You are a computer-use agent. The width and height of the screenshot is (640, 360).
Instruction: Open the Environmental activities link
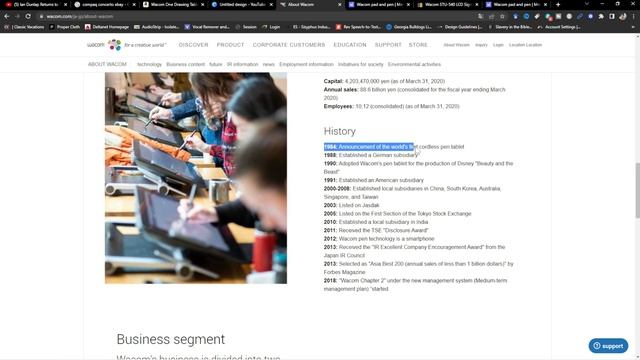tap(414, 64)
